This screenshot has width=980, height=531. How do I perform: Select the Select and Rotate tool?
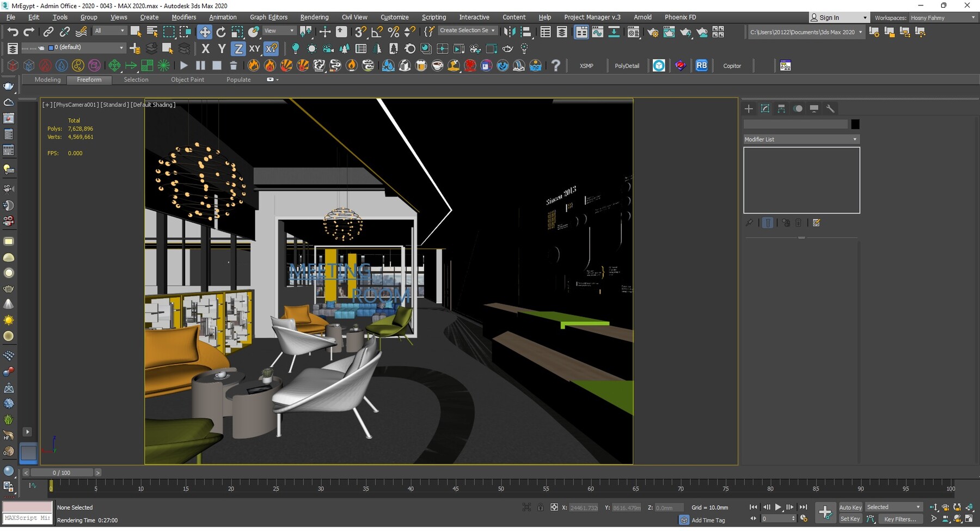tap(221, 32)
